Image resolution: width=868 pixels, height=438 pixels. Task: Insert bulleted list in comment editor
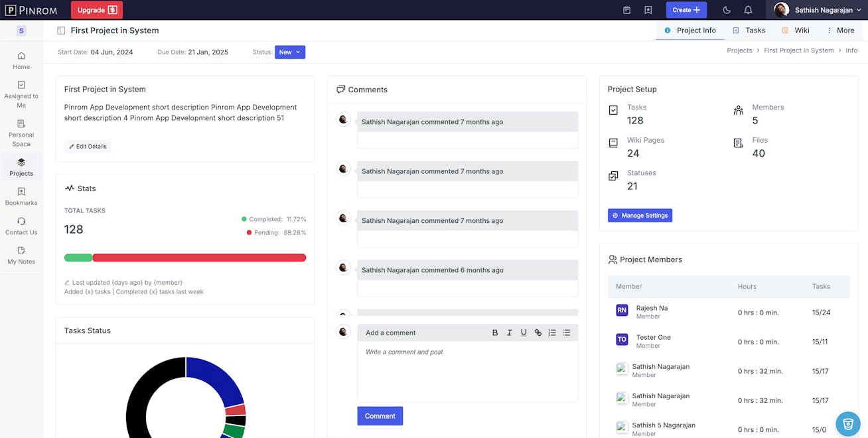pyautogui.click(x=567, y=332)
